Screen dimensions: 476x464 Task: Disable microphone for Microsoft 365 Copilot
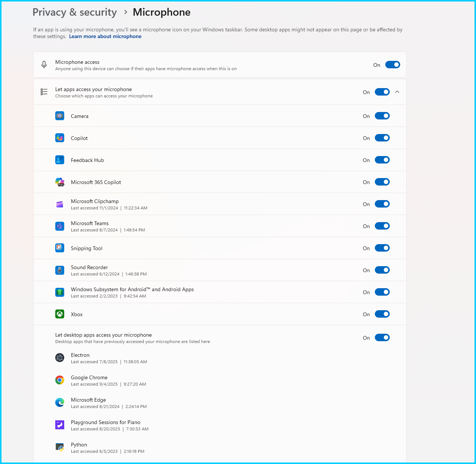(x=382, y=182)
